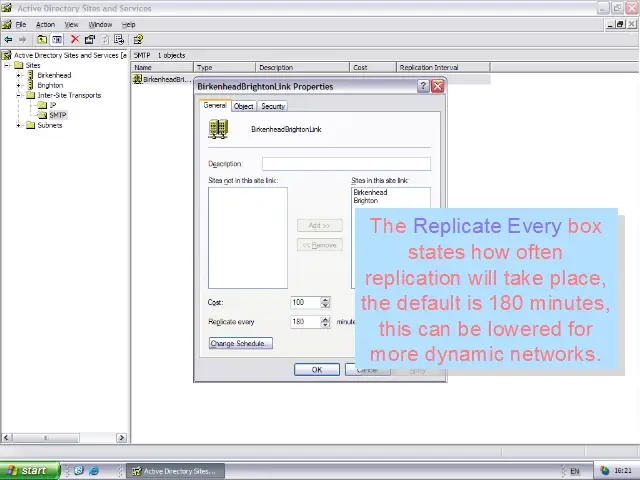The height and width of the screenshot is (480, 640).
Task: Click the Help toolbar icon
Action: [138, 40]
